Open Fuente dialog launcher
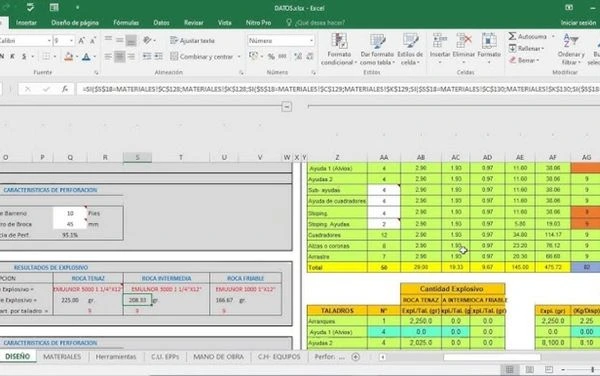 coord(96,72)
